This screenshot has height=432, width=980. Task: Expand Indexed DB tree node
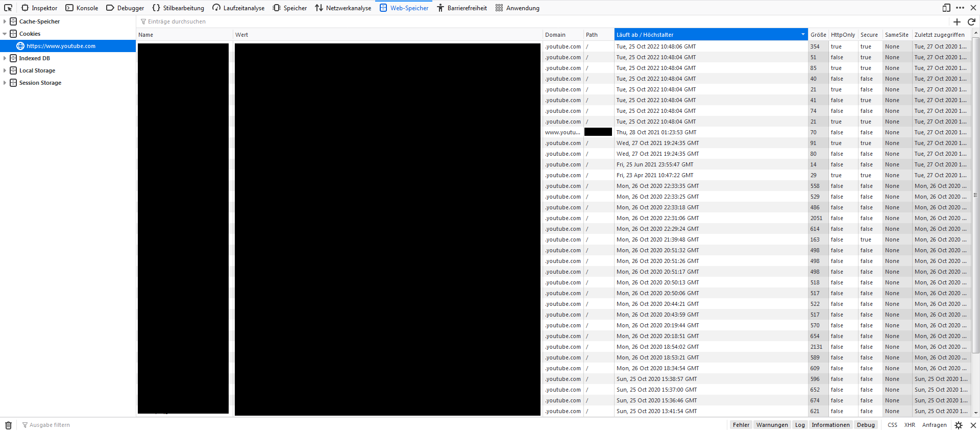(5, 58)
